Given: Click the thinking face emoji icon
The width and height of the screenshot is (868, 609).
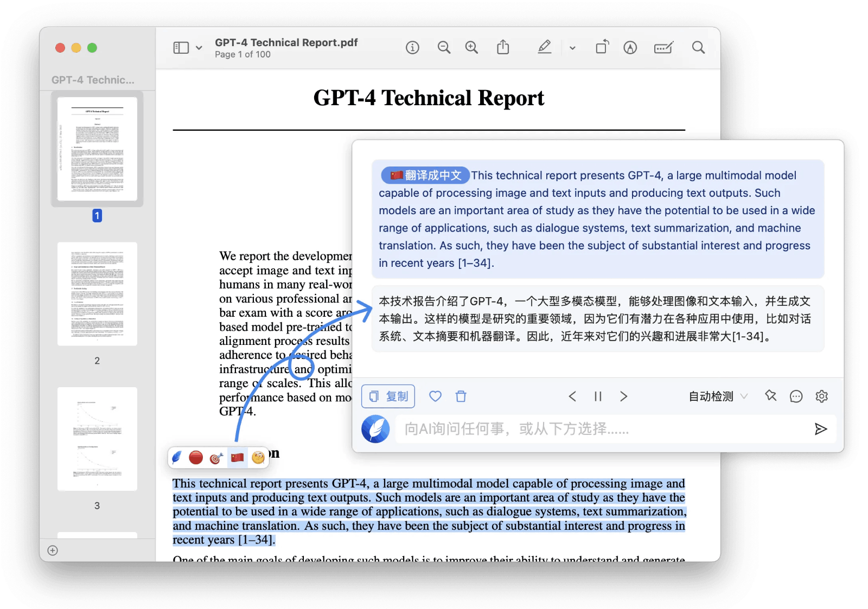Looking at the screenshot, I should pyautogui.click(x=258, y=458).
